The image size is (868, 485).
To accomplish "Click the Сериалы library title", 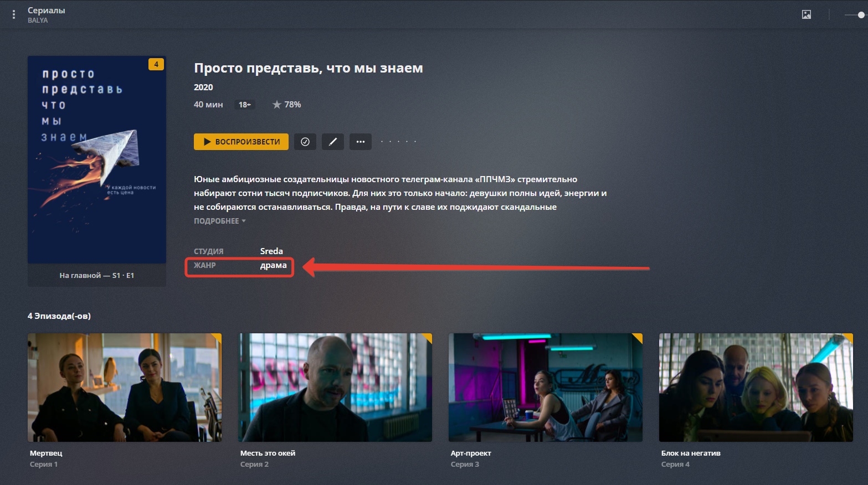I will 47,11.
